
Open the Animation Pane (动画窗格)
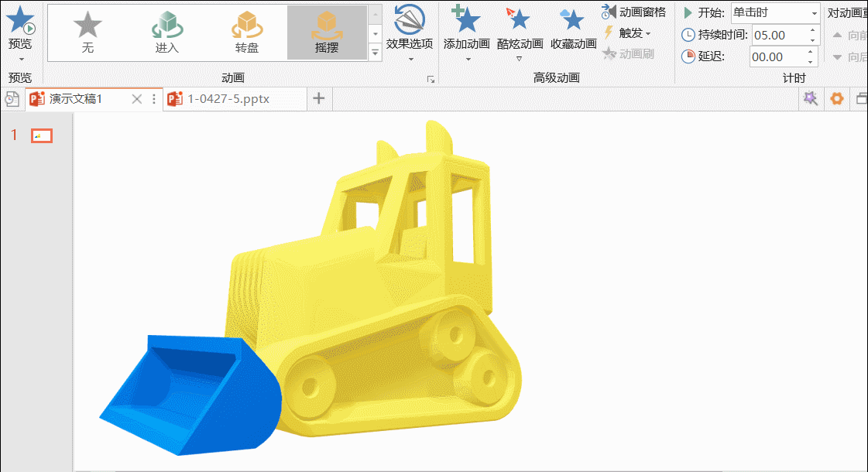[634, 12]
